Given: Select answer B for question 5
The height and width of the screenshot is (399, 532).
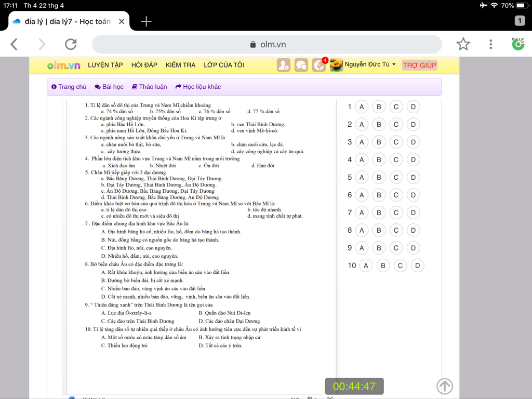Looking at the screenshot, I should click(x=379, y=178).
